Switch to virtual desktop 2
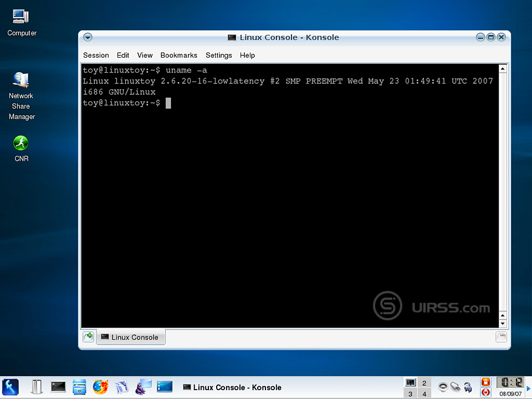This screenshot has height=399, width=532. 424,383
